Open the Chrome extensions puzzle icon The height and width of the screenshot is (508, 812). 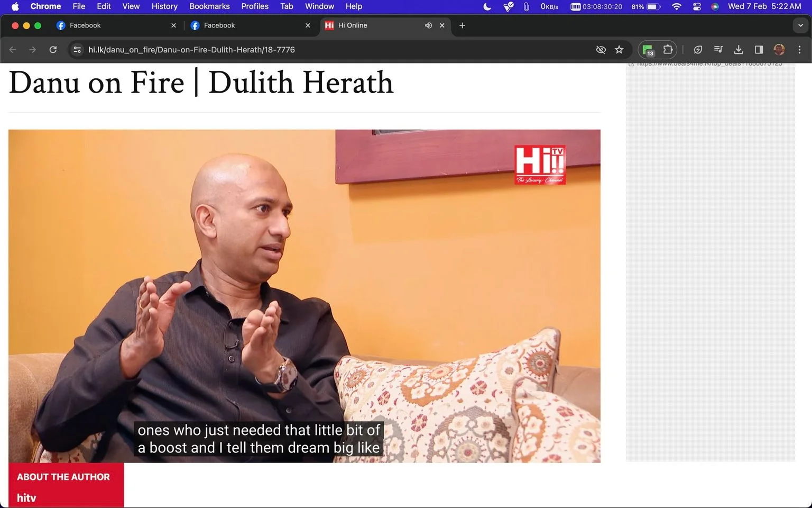tap(668, 50)
